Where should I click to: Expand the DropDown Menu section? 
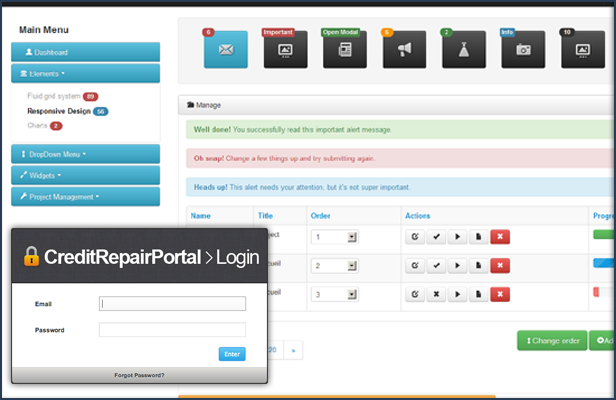[85, 154]
